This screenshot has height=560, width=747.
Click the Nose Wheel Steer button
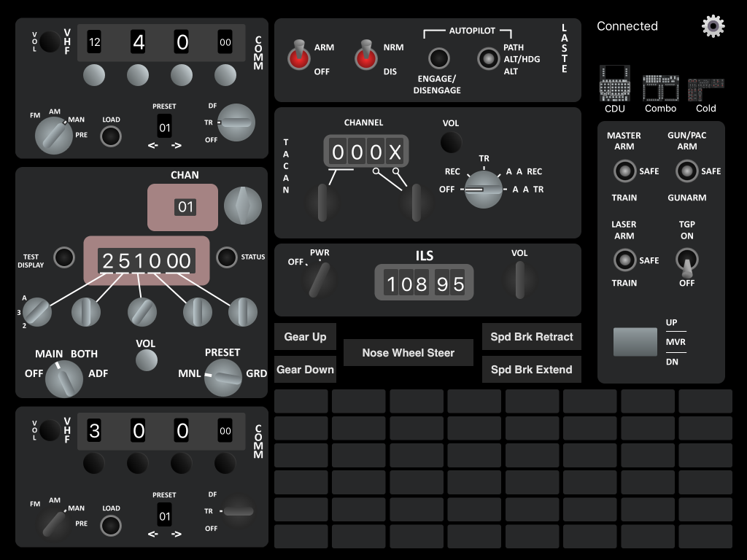coord(408,353)
